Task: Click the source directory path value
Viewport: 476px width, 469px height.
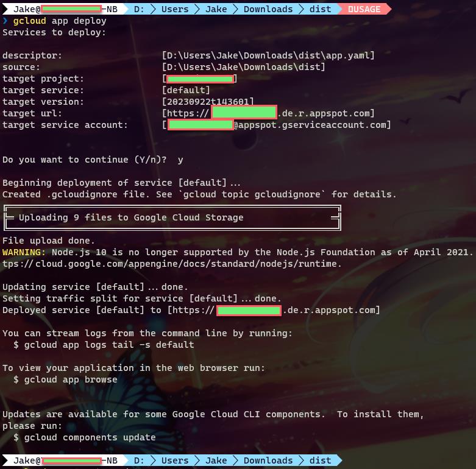Action: [x=243, y=67]
